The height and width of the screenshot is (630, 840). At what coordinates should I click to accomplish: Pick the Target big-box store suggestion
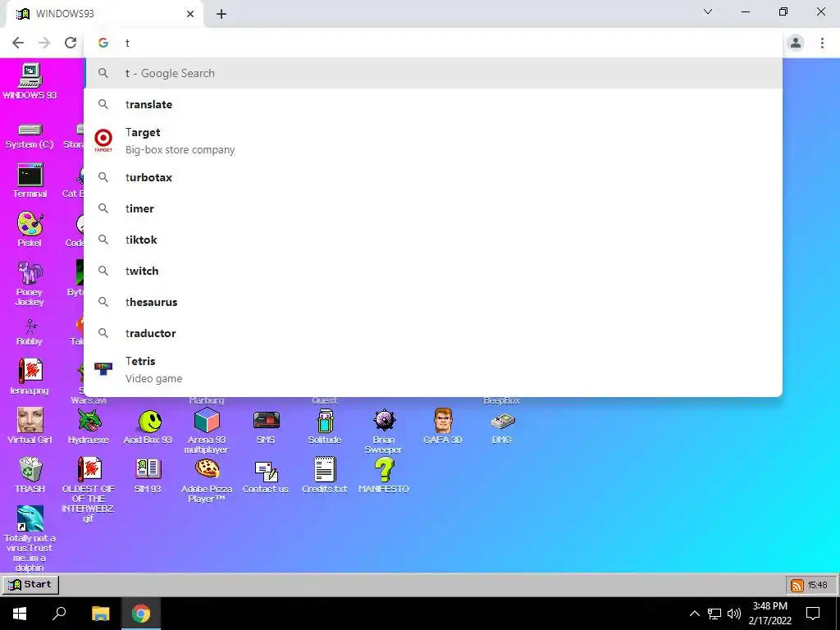433,141
